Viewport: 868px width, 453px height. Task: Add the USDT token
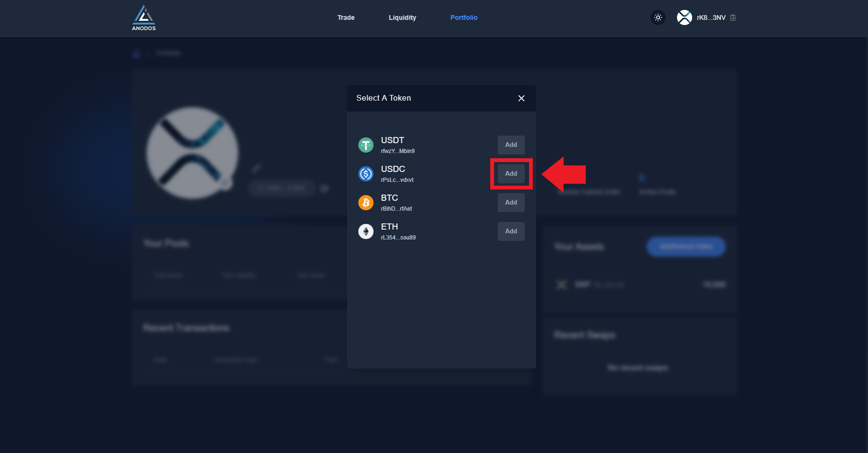click(511, 145)
